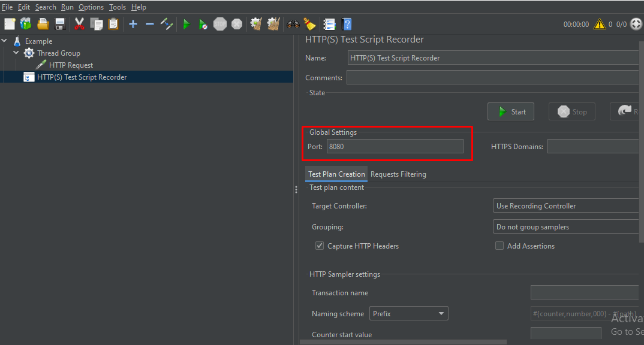Collapse all nodes with minus icon

coord(149,24)
